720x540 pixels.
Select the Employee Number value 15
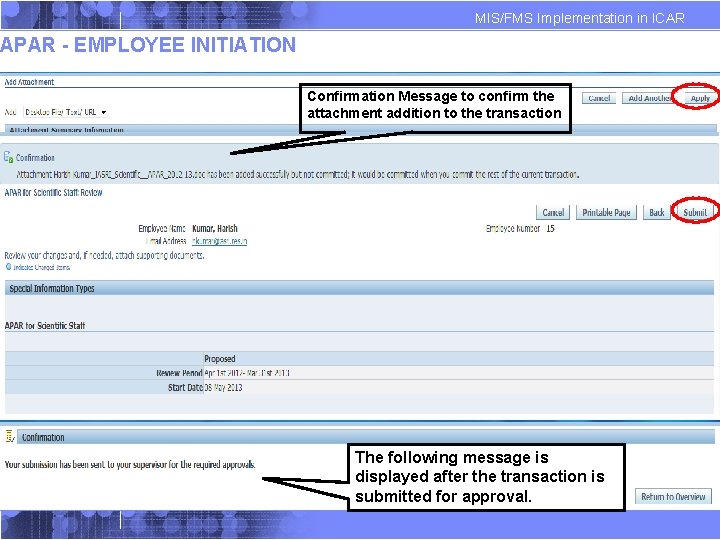(x=550, y=228)
